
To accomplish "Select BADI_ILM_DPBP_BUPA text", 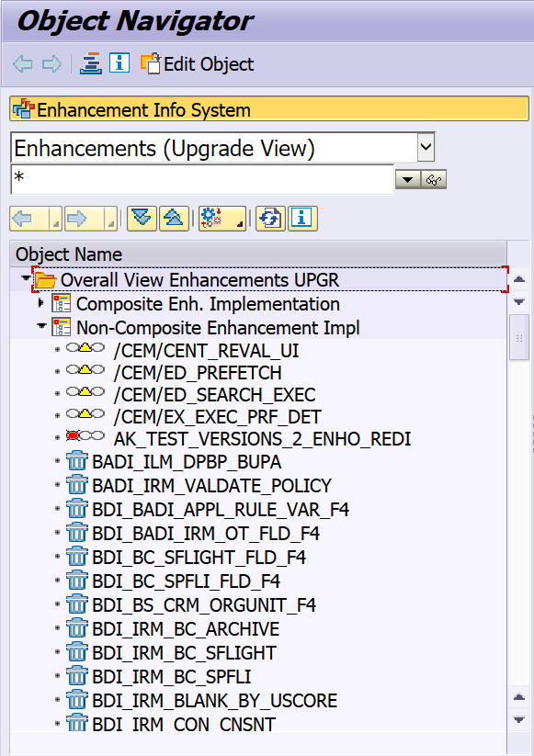I will pyautogui.click(x=187, y=462).
